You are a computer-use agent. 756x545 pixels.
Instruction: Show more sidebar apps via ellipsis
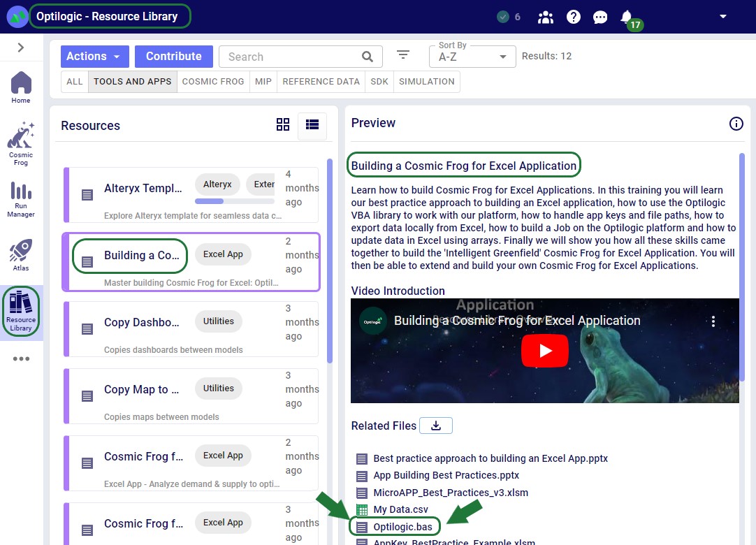point(21,359)
